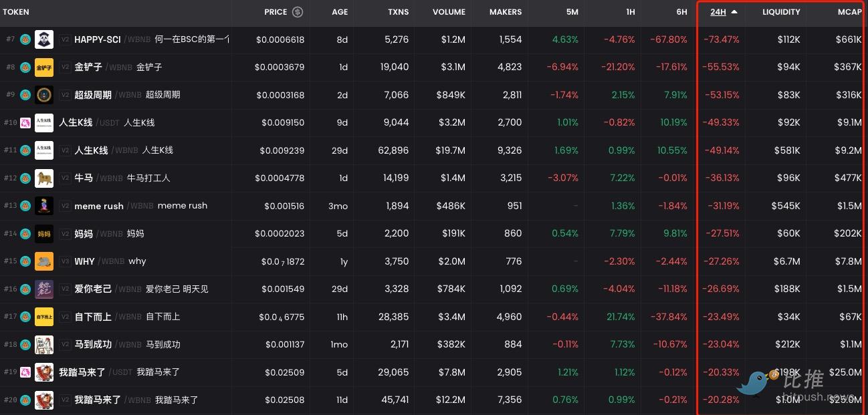Image resolution: width=868 pixels, height=415 pixels.
Task: Click the 牛马 horse token logo
Action: [44, 178]
